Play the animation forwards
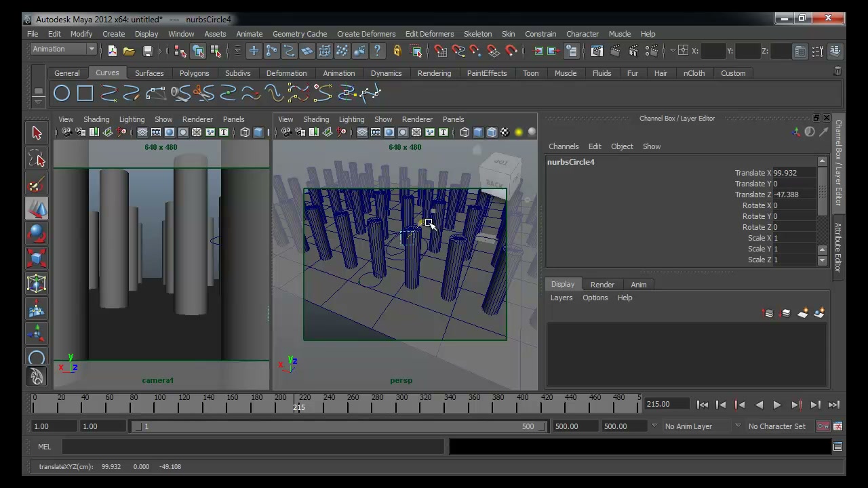Viewport: 868px width, 488px height. pyautogui.click(x=777, y=405)
